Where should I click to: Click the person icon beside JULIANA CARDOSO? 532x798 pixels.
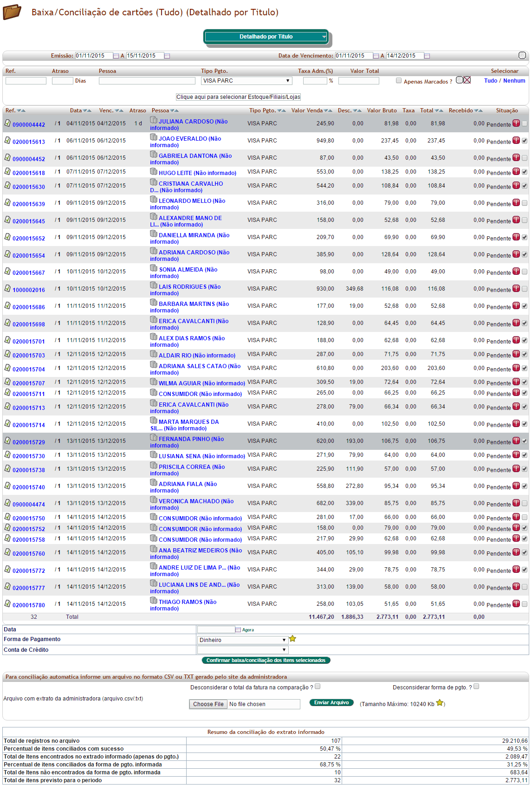pyautogui.click(x=154, y=120)
